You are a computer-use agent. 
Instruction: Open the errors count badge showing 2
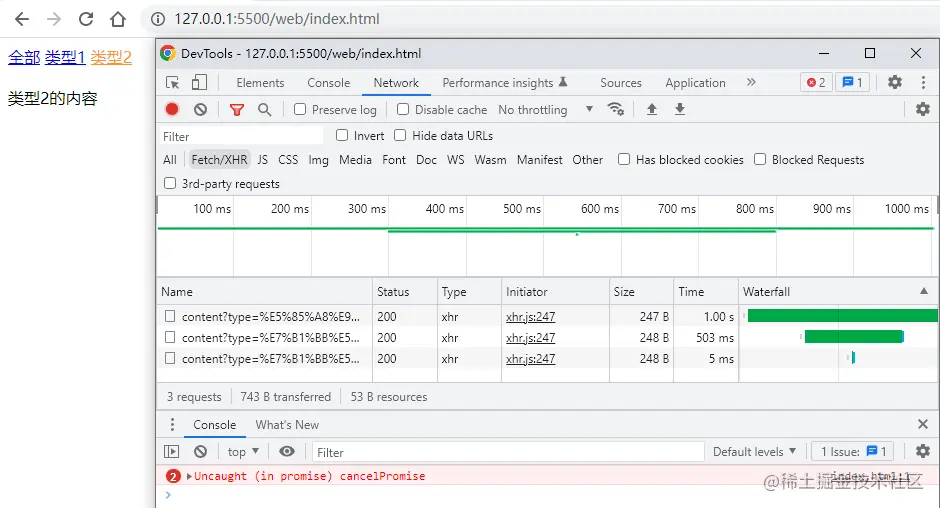[x=816, y=82]
